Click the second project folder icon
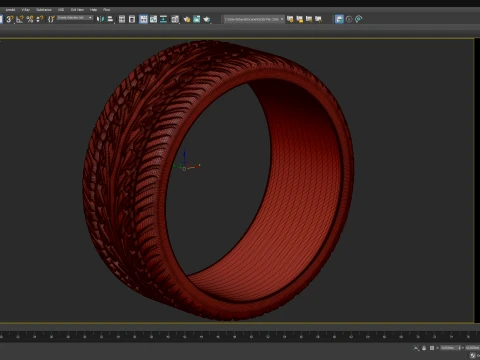The image size is (480, 360). (300, 19)
